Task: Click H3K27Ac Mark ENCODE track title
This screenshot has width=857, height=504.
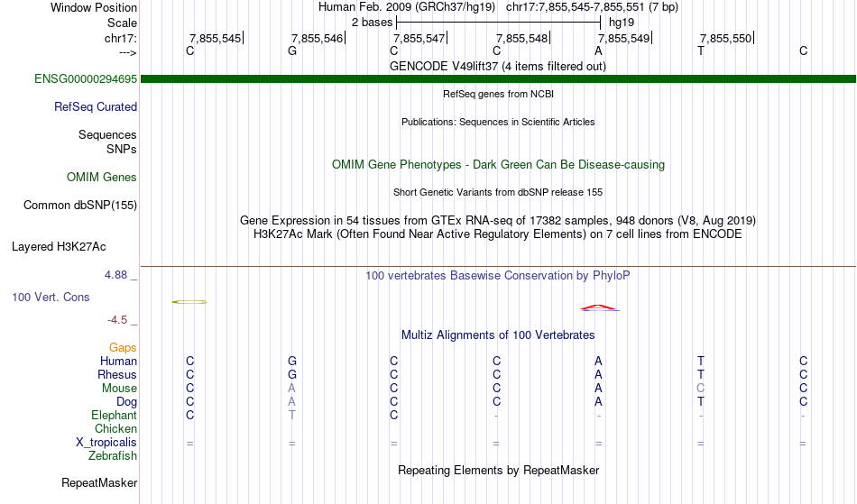Action: (498, 234)
